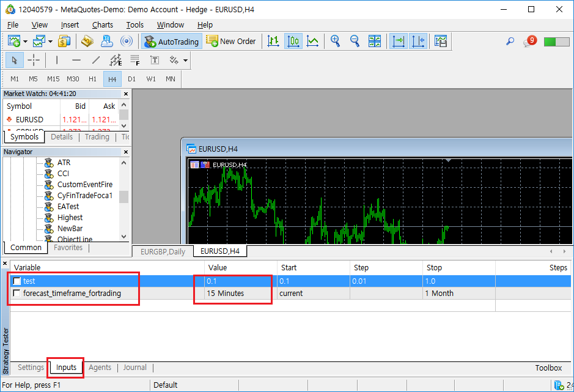Zoom out on the chart
Screen dimensions: 574x392
355,42
